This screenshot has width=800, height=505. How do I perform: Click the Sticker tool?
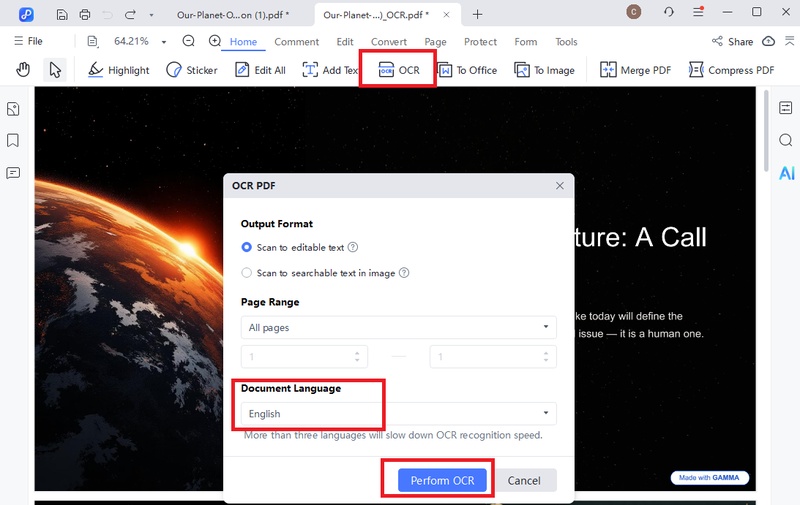coord(192,70)
